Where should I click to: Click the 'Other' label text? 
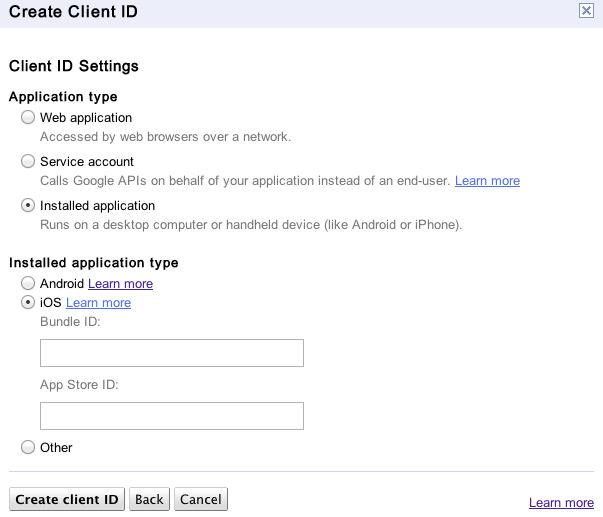pos(56,447)
